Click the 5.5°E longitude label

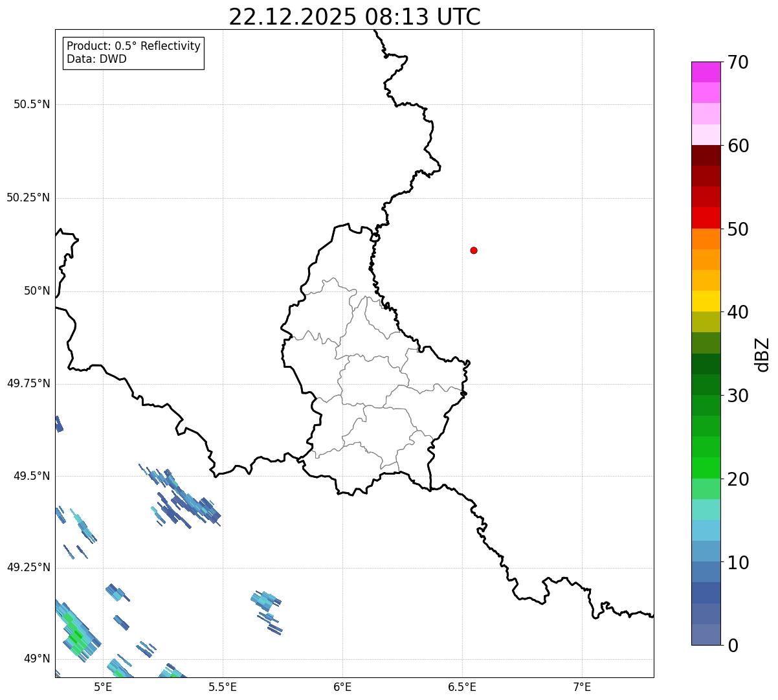[x=223, y=686]
